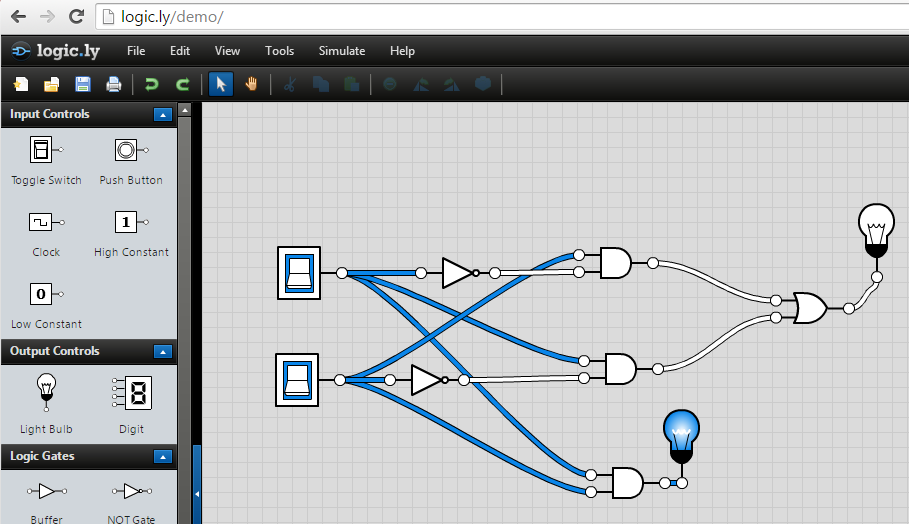The width and height of the screenshot is (909, 524).
Task: Open the Edit menu
Action: click(x=180, y=51)
